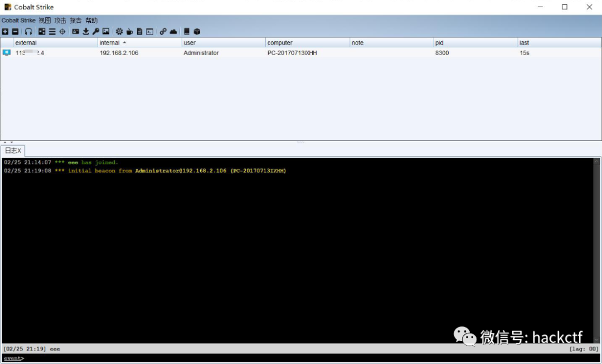Click the document icon for Office macro attack

tap(140, 32)
